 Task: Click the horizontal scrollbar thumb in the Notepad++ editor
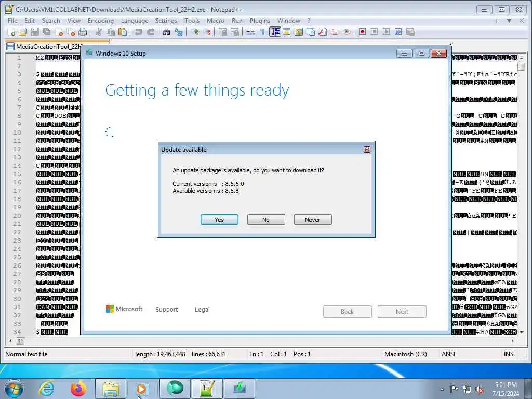20,341
